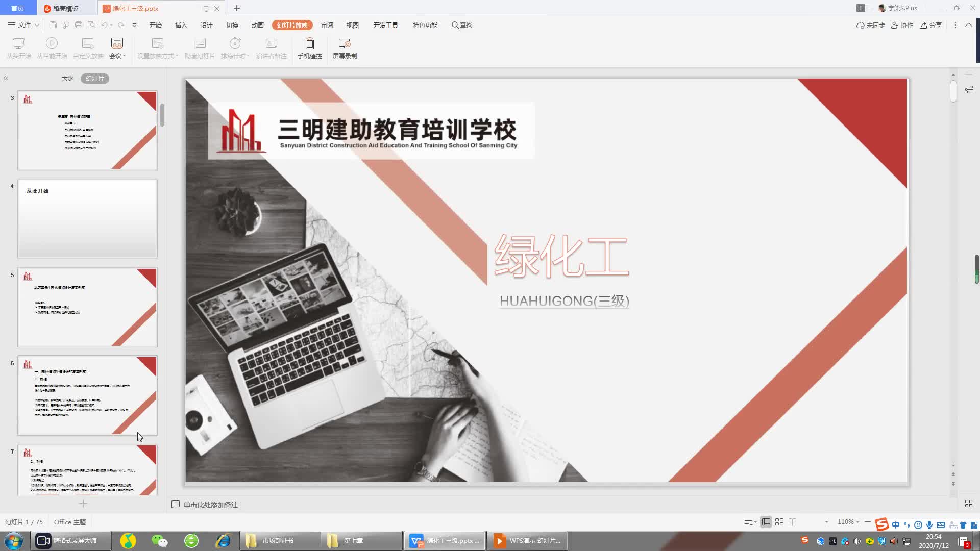Click the 协作 collaborate icon
The image size is (980, 551).
(902, 25)
